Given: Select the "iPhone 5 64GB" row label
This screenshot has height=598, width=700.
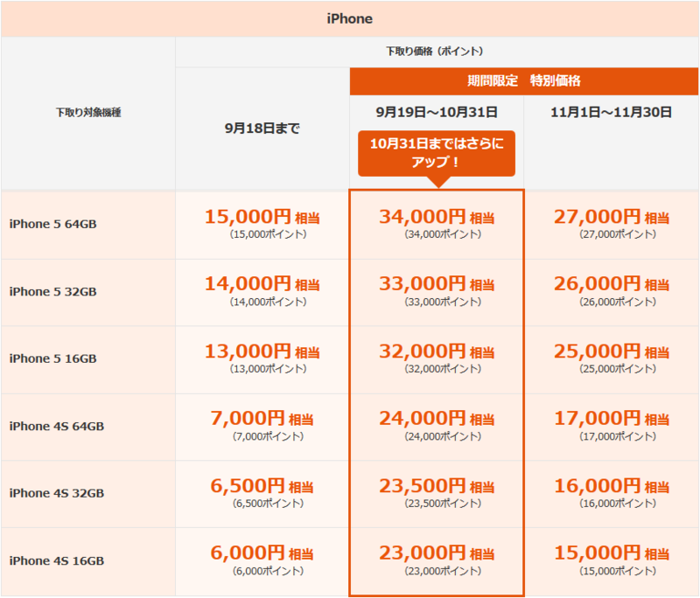Looking at the screenshot, I should pos(53,224).
